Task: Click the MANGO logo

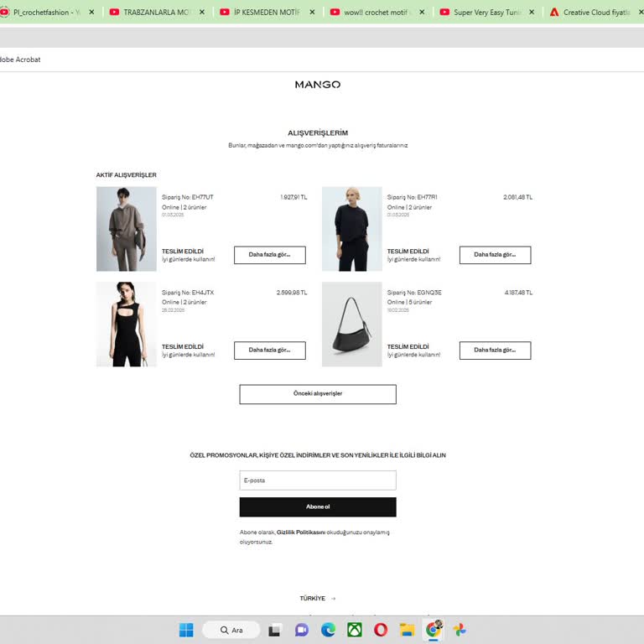Action: 318,85
